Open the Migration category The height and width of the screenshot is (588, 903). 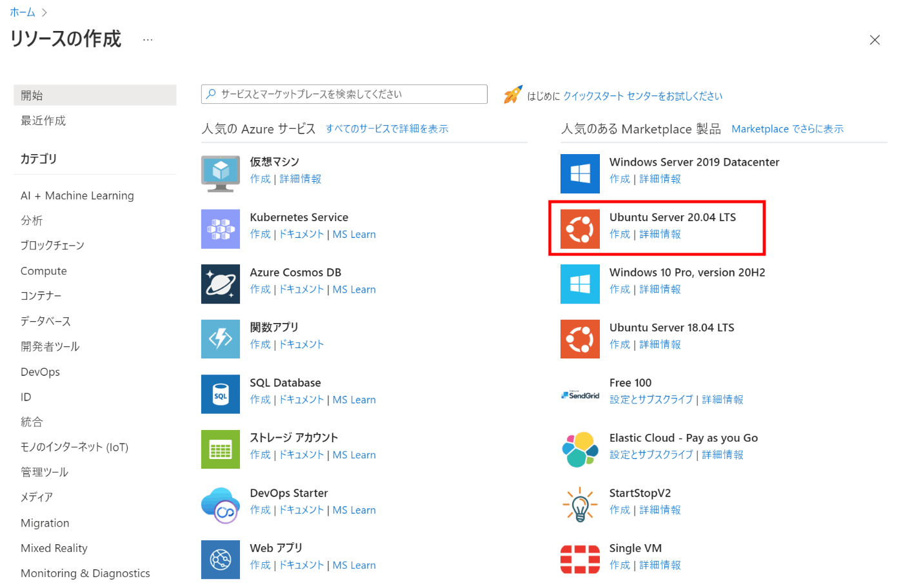[x=45, y=523]
